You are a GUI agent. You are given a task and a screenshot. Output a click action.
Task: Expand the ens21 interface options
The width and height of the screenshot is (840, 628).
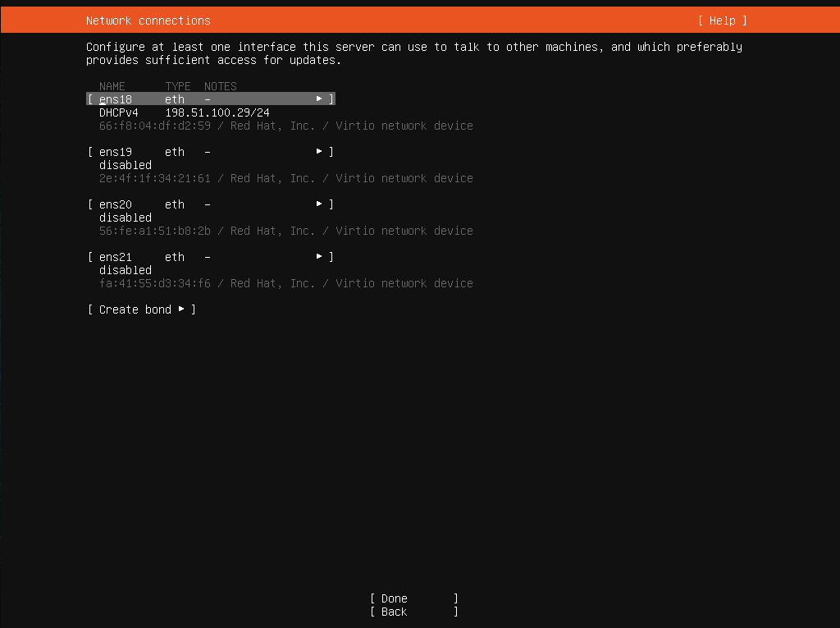pyautogui.click(x=318, y=256)
